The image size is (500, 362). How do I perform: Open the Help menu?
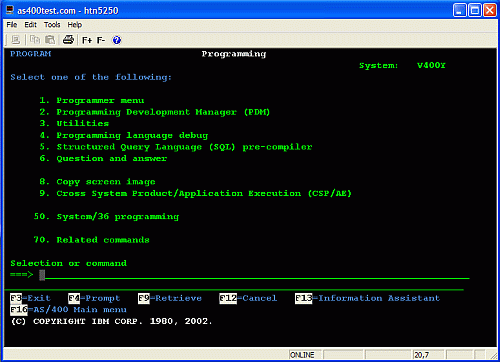pos(75,25)
